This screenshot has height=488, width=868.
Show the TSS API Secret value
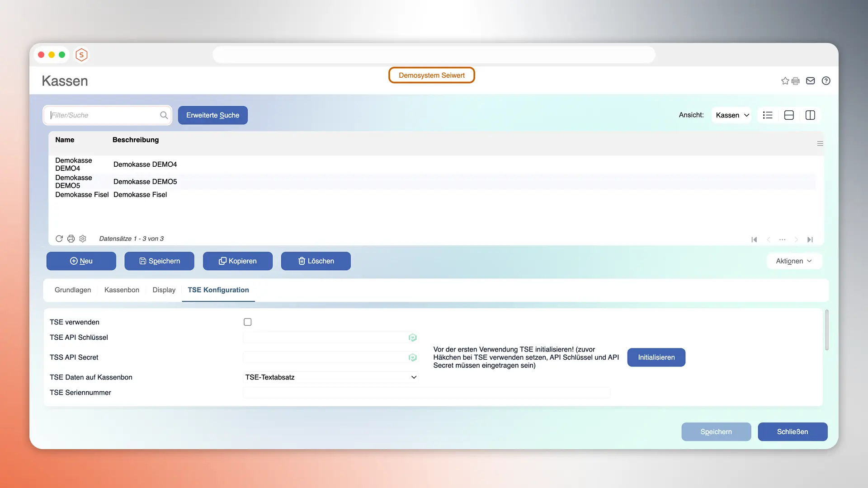413,357
